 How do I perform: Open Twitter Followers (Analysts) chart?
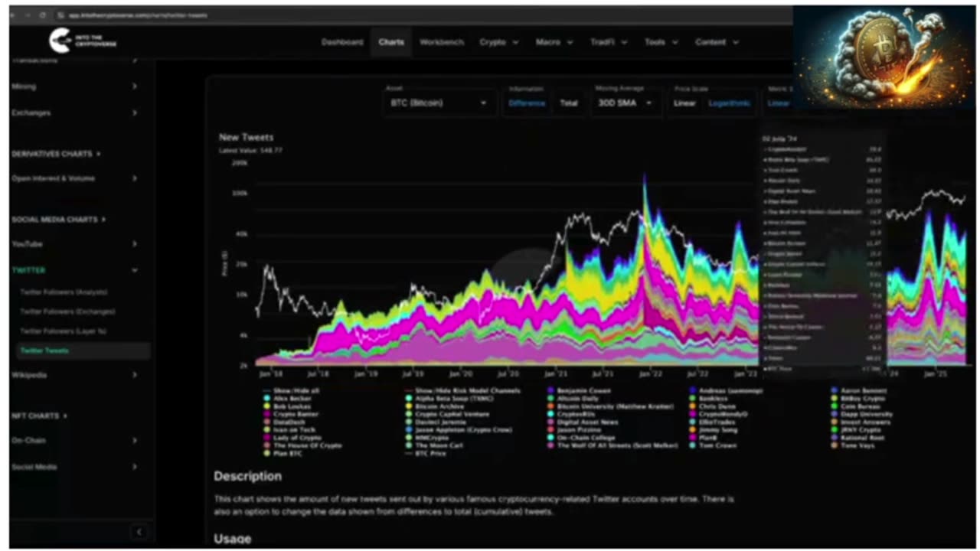point(64,292)
